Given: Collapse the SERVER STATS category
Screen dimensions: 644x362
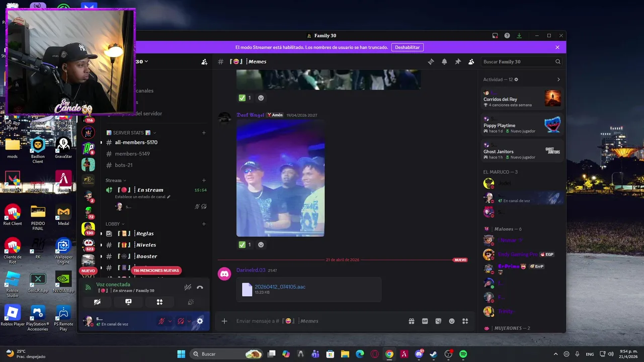Looking at the screenshot, I should point(131,133).
